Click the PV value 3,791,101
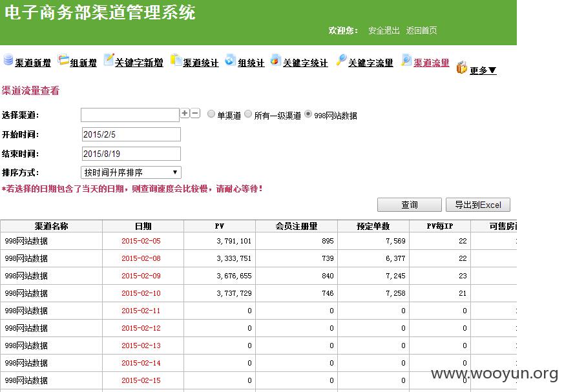The height and width of the screenshot is (392, 564). pyautogui.click(x=234, y=241)
